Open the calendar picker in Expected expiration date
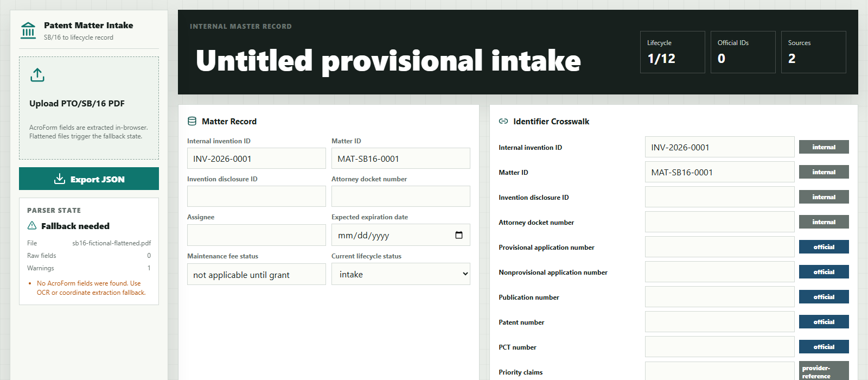Image resolution: width=868 pixels, height=380 pixels. (459, 235)
